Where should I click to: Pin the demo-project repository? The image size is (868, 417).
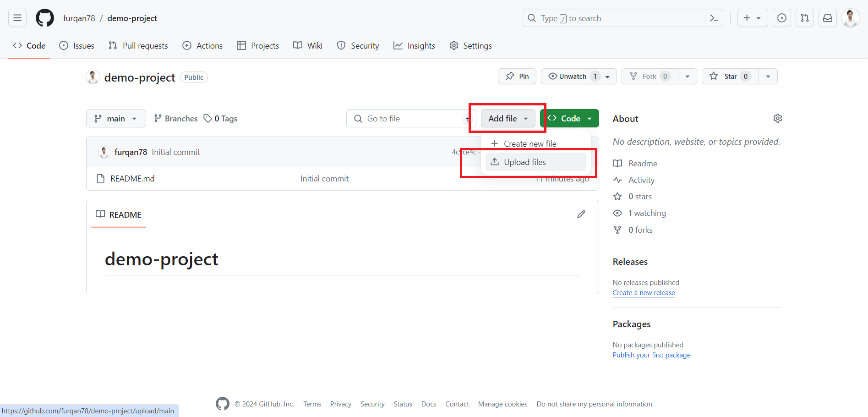(517, 76)
